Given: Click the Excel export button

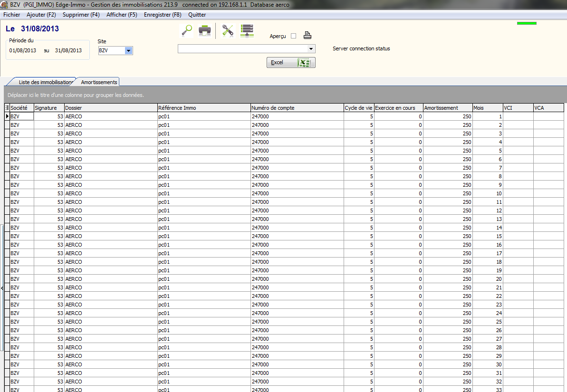Looking at the screenshot, I should point(291,63).
